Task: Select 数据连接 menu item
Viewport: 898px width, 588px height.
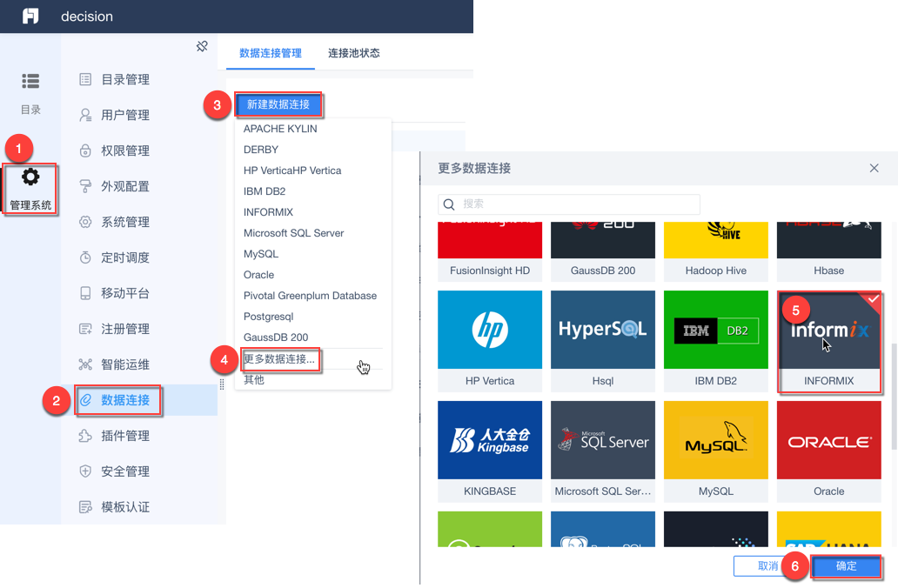Action: tap(124, 399)
